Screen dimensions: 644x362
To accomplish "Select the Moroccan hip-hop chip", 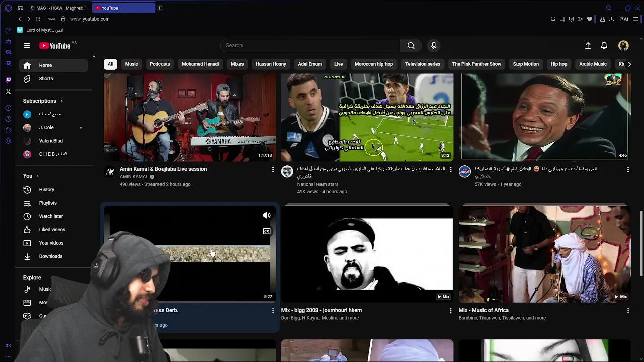I will point(374,64).
